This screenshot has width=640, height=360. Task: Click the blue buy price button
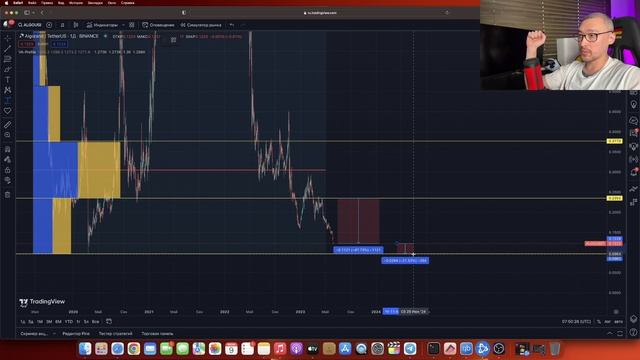(x=60, y=44)
